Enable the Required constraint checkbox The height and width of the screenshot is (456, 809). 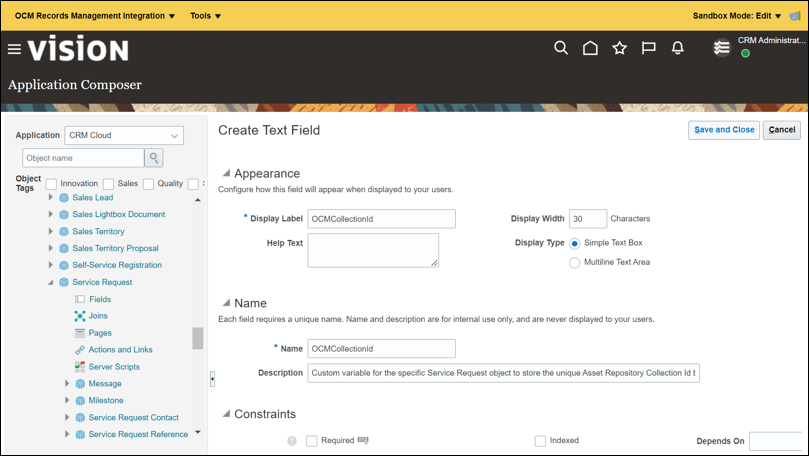pyautogui.click(x=312, y=441)
